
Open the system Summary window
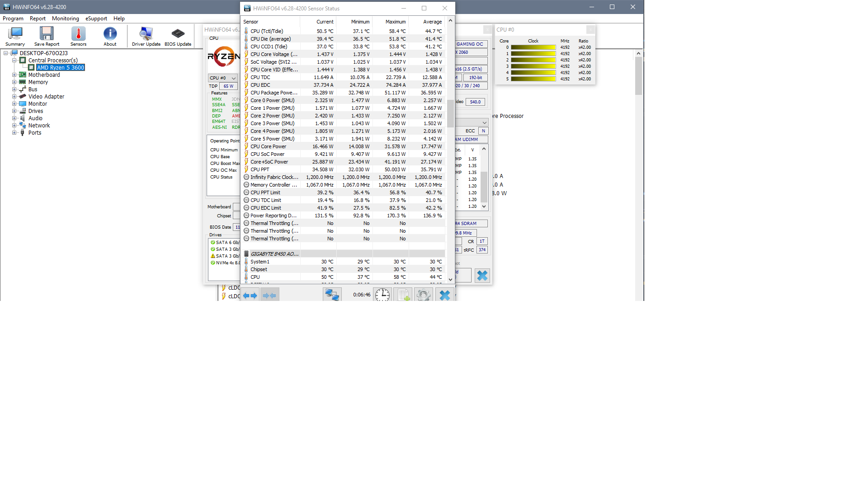tap(15, 36)
